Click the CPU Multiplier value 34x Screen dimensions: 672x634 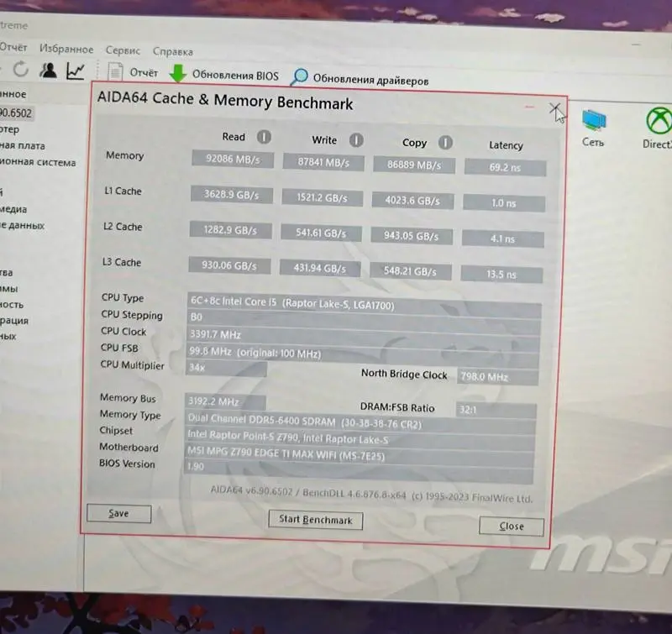click(226, 369)
